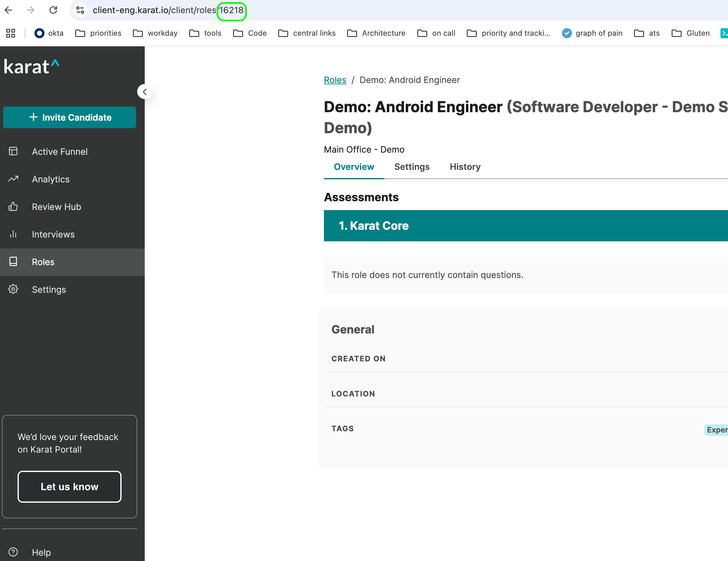Click the URL in the address bar
Image resolution: width=728 pixels, height=561 pixels.
[168, 10]
